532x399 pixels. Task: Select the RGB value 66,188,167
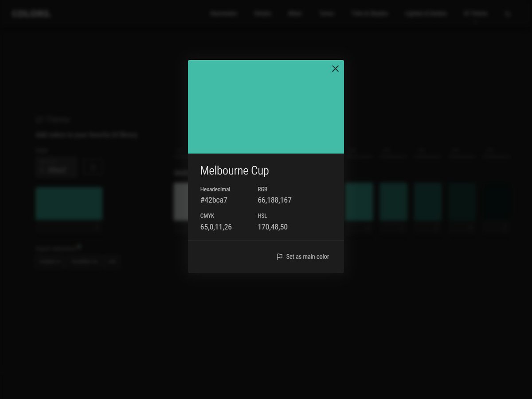pos(274,200)
